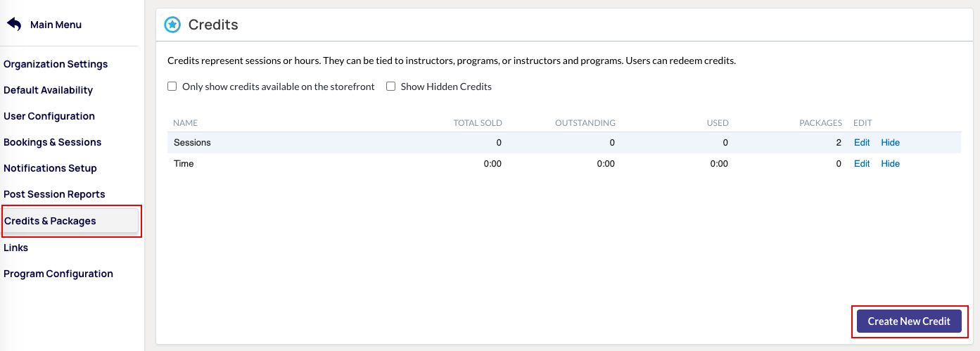Enable only show storefront credits checkbox
This screenshot has height=351, width=980.
[172, 87]
